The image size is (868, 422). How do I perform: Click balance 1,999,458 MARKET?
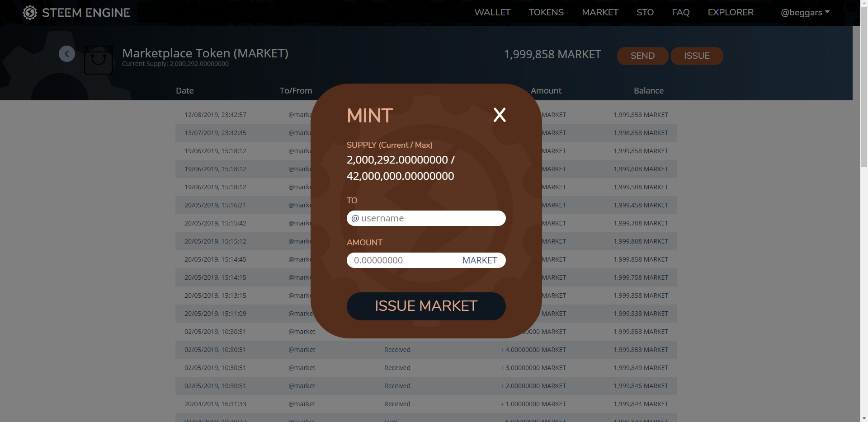[641, 205]
